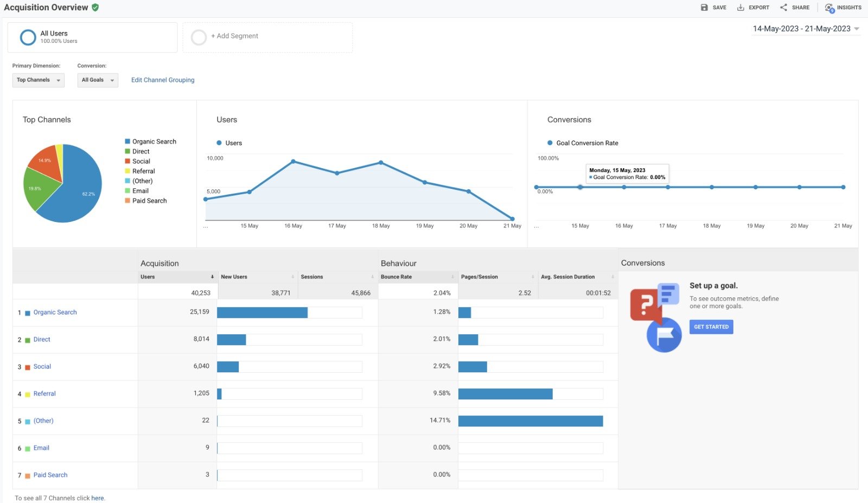Click the 'here' link for all channels
The width and height of the screenshot is (868, 503).
(98, 498)
